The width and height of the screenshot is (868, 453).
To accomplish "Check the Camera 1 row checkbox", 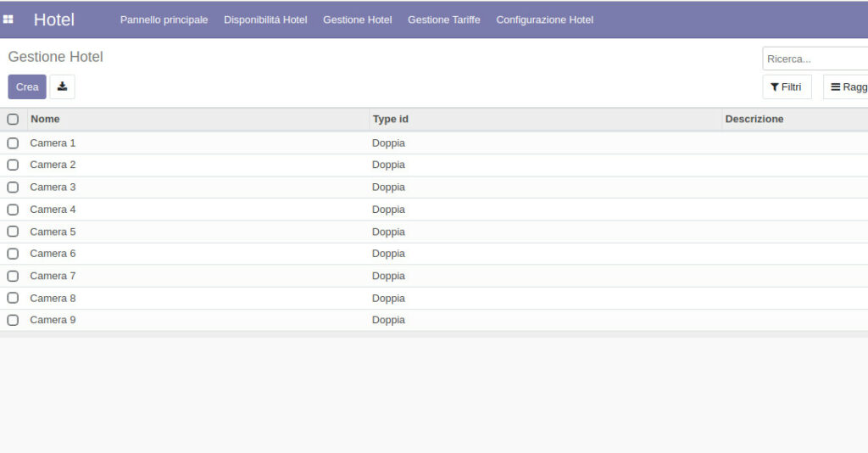I will tap(13, 143).
